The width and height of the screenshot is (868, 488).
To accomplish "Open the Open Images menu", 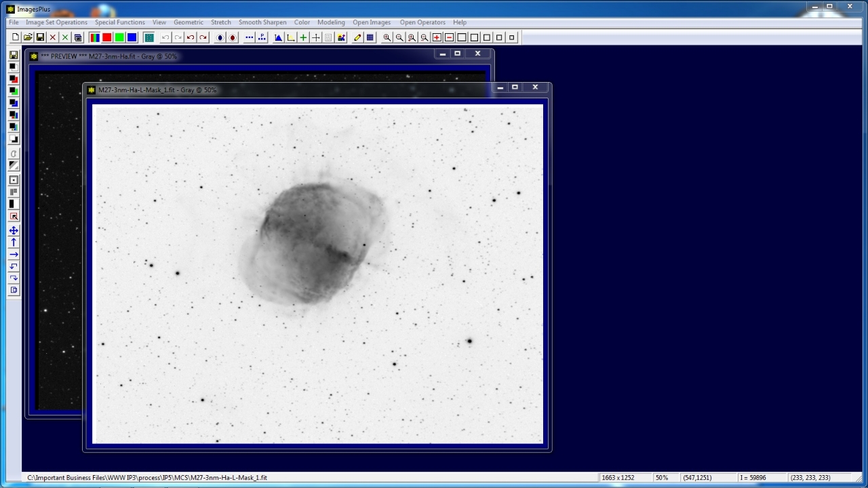I will (x=372, y=22).
